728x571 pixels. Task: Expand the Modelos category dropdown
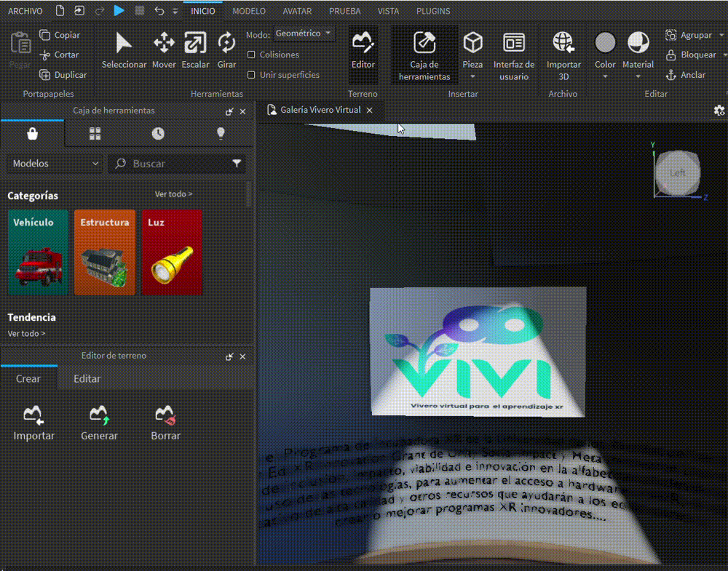55,164
